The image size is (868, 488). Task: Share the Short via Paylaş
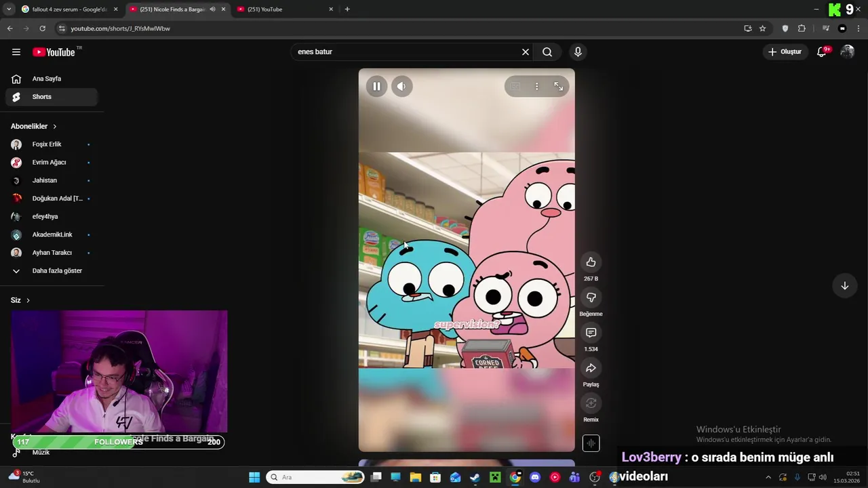click(x=591, y=368)
